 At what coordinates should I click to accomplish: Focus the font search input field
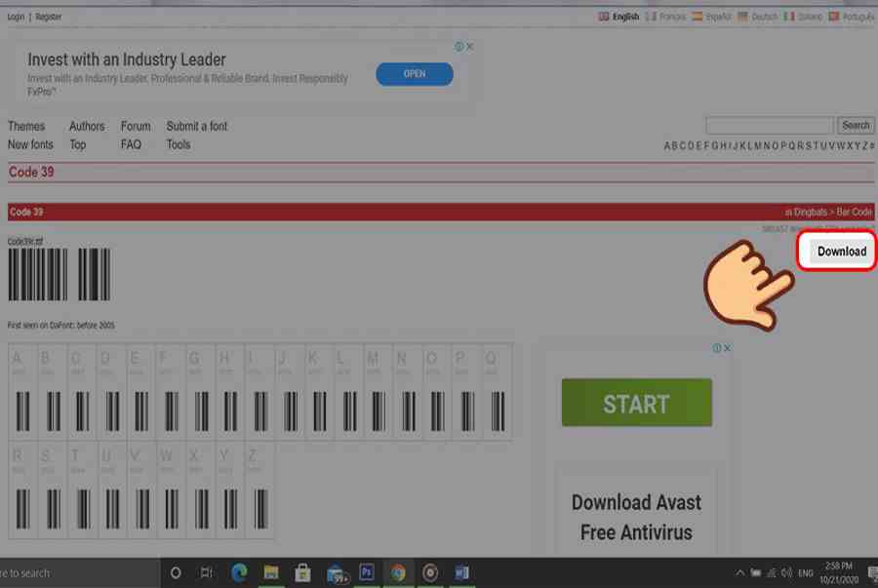pyautogui.click(x=770, y=126)
